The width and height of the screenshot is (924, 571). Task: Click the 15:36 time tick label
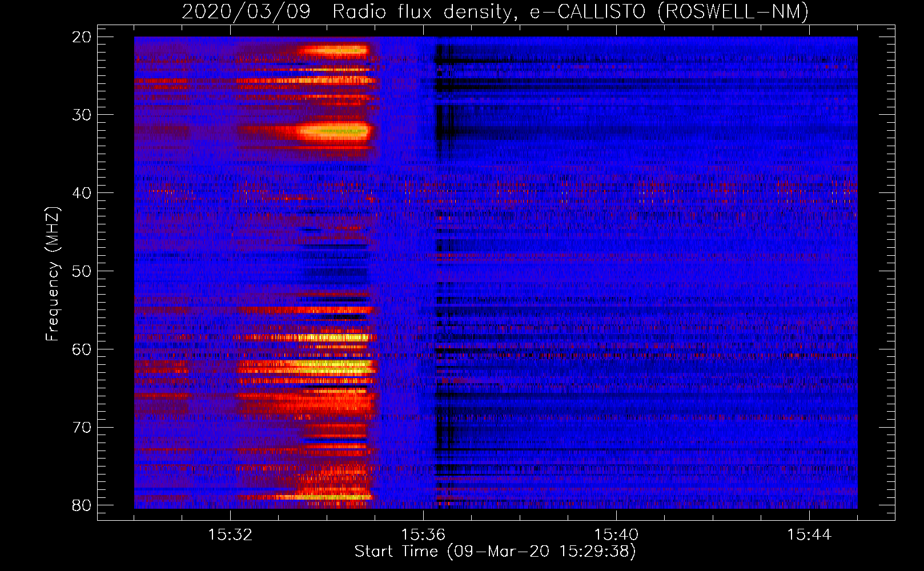click(x=423, y=535)
